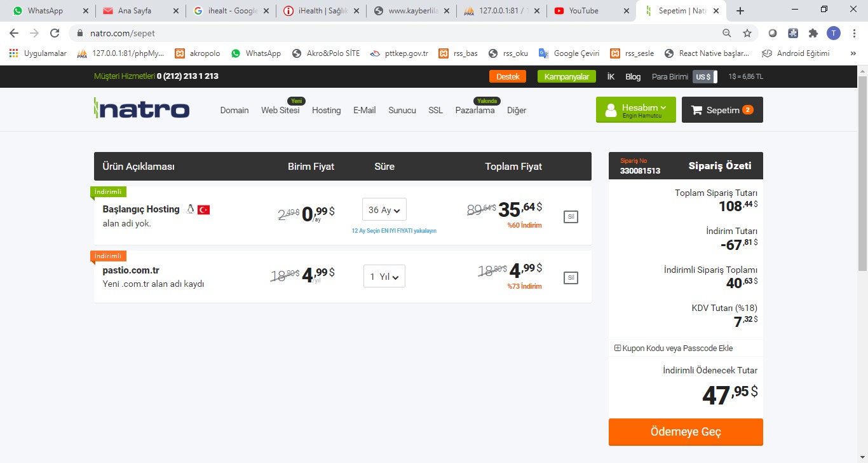
Task: Bookmark this page with star icon
Action: tap(747, 33)
